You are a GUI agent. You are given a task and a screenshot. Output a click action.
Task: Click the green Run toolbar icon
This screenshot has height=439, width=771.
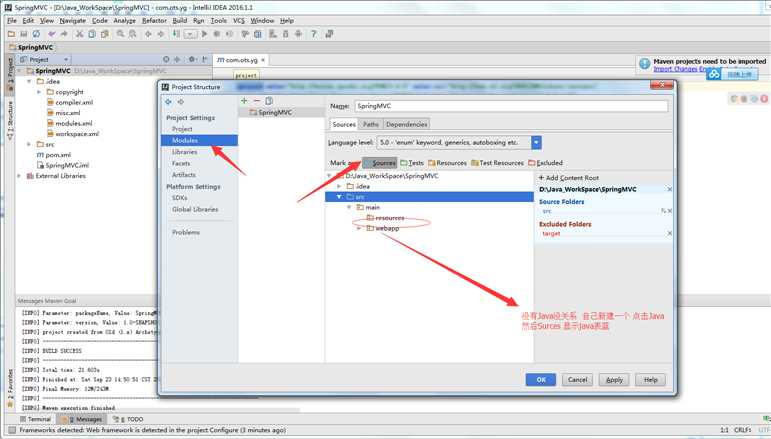(204, 34)
